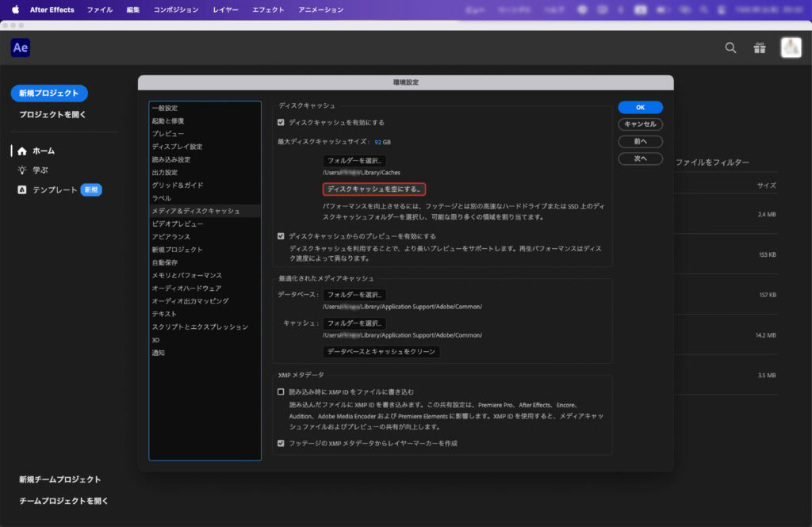This screenshot has height=527, width=812.
Task: Open the search magnifier icon
Action: coord(730,48)
